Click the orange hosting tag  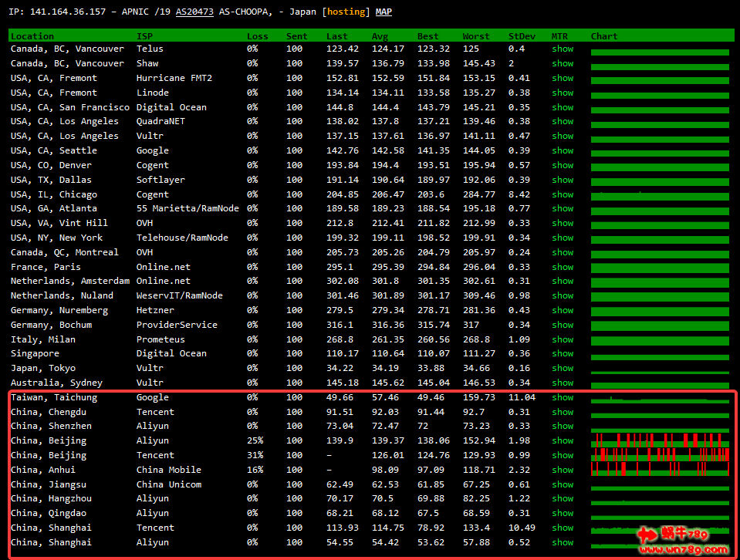coord(346,12)
